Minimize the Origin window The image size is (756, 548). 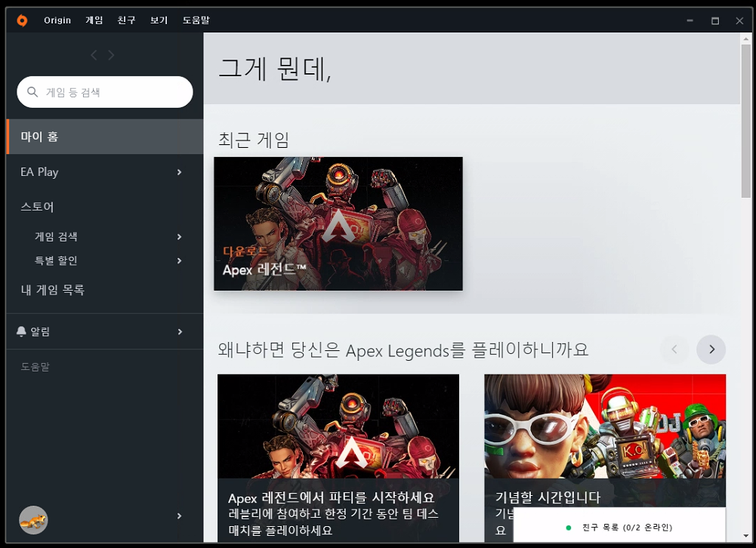690,20
